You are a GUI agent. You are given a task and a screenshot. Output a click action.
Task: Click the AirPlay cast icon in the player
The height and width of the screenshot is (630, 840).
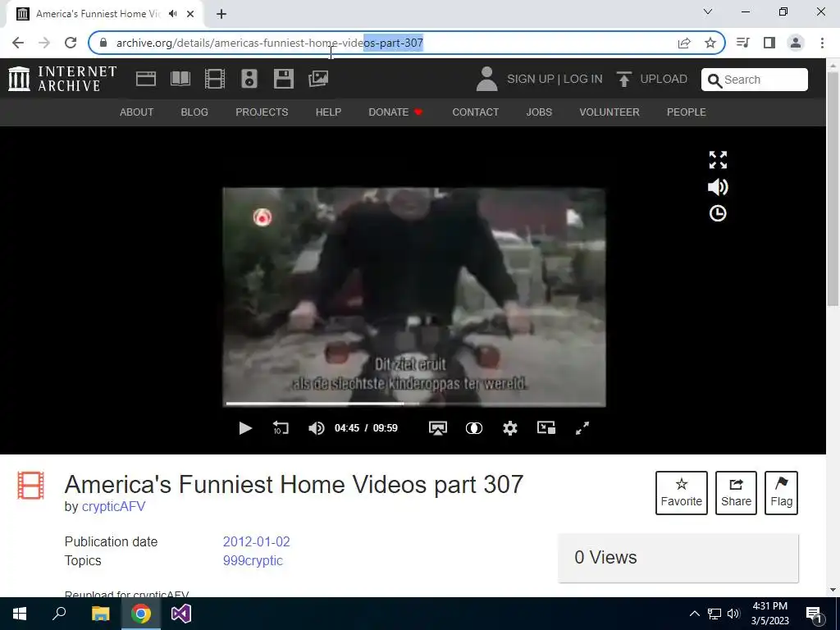coord(438,428)
